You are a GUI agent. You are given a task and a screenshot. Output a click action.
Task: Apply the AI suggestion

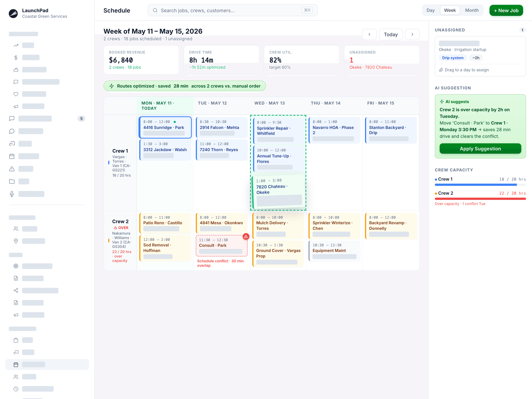coord(480,149)
